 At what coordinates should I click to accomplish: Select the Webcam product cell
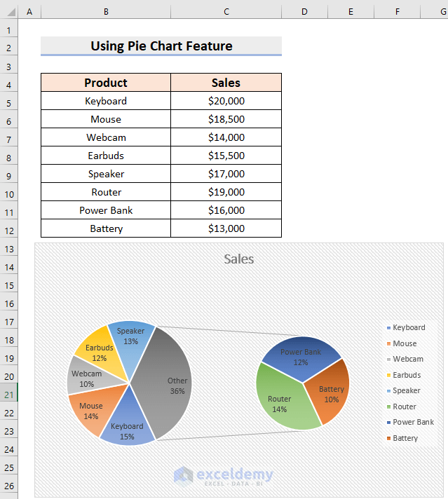(105, 137)
